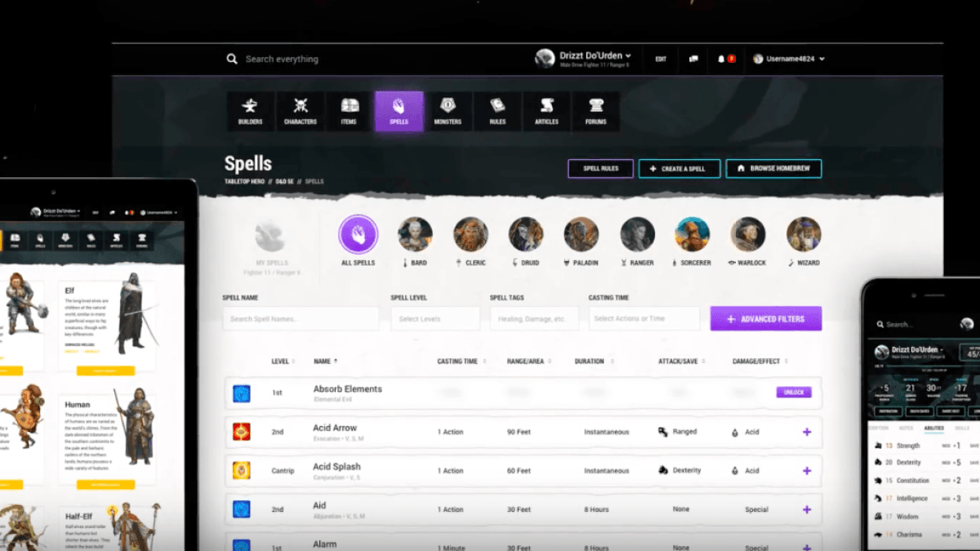This screenshot has width=980, height=551.
Task: Focus the Search Spell Names field
Action: tap(301, 318)
